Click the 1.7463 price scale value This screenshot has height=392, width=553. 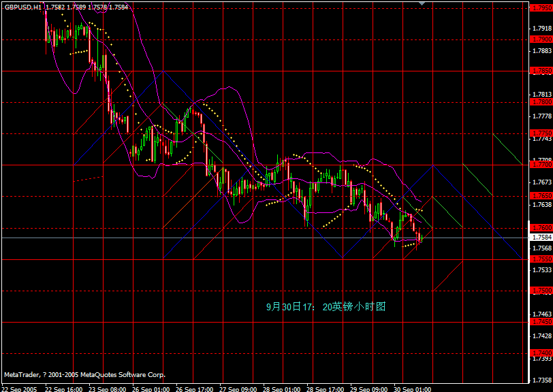click(542, 314)
